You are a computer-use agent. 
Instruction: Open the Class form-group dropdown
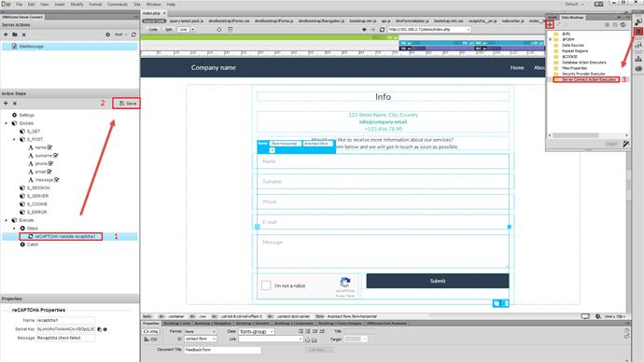(x=257, y=331)
